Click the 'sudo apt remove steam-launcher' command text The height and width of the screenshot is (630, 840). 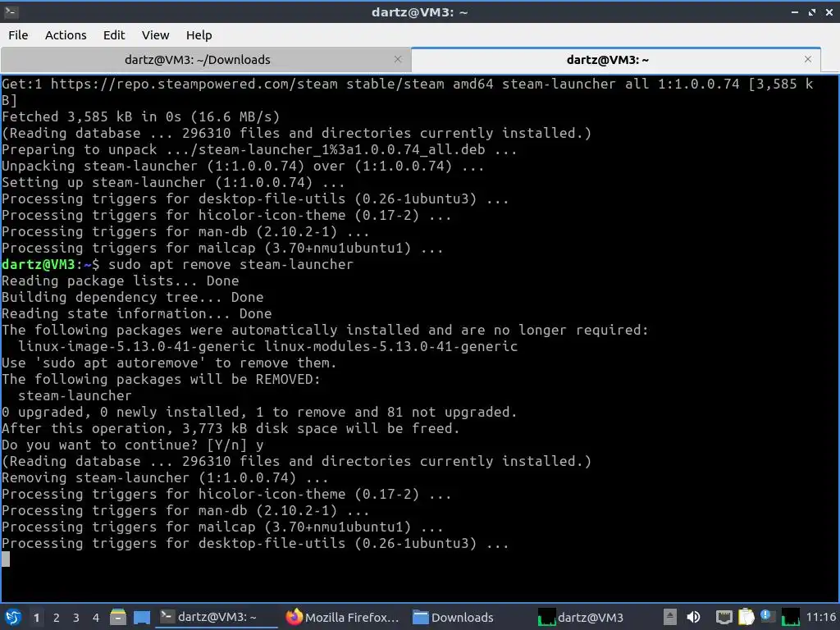(x=231, y=264)
